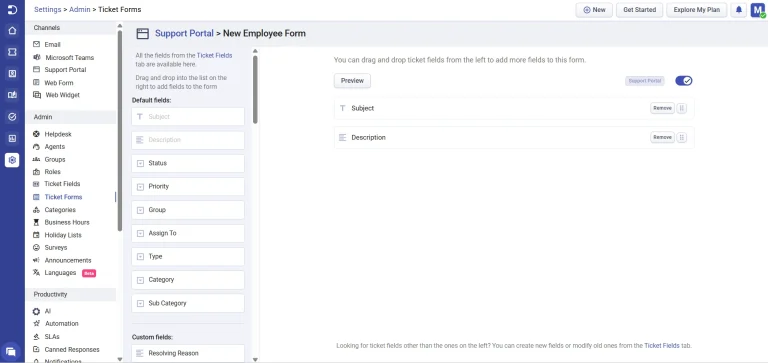Viewport: 768px width, 363px height.
Task: Select the Sub Category dropdown field
Action: click(188, 303)
